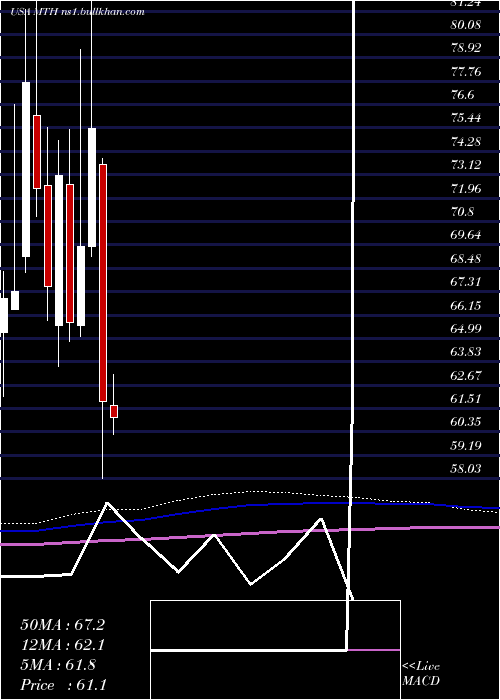Click the 74.28 price axis label
This screenshot has width=500, height=700.
click(466, 142)
